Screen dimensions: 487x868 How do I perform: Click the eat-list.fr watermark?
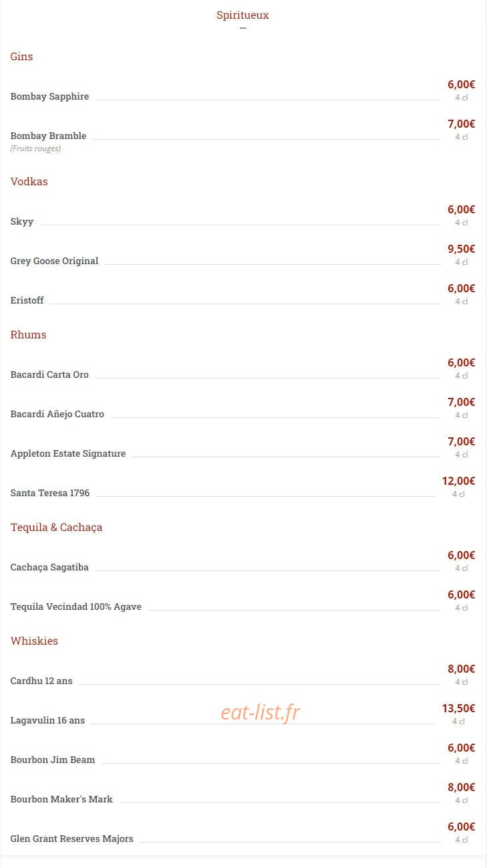[261, 713]
